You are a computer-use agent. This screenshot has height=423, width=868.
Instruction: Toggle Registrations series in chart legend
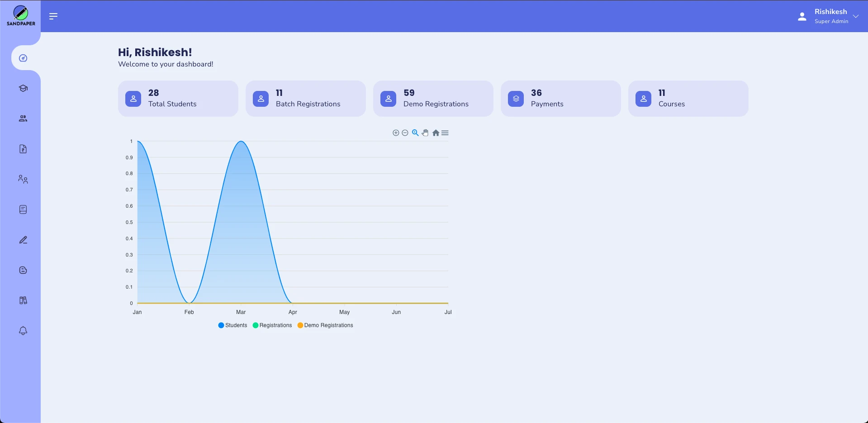coord(272,325)
